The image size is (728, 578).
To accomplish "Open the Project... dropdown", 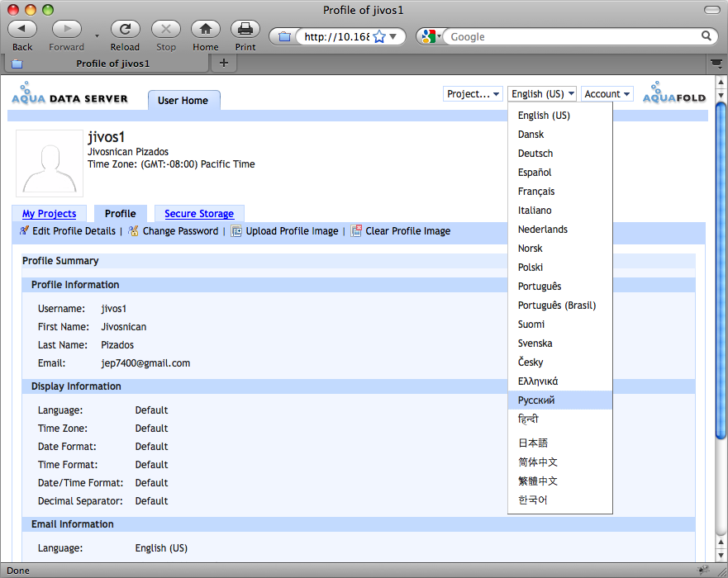I will click(x=473, y=93).
